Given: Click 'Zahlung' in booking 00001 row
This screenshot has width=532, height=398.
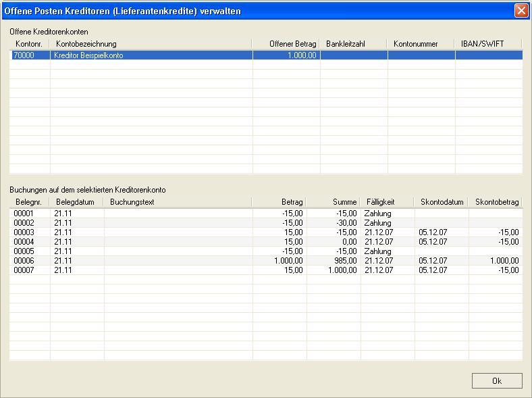Looking at the screenshot, I should pyautogui.click(x=377, y=214).
